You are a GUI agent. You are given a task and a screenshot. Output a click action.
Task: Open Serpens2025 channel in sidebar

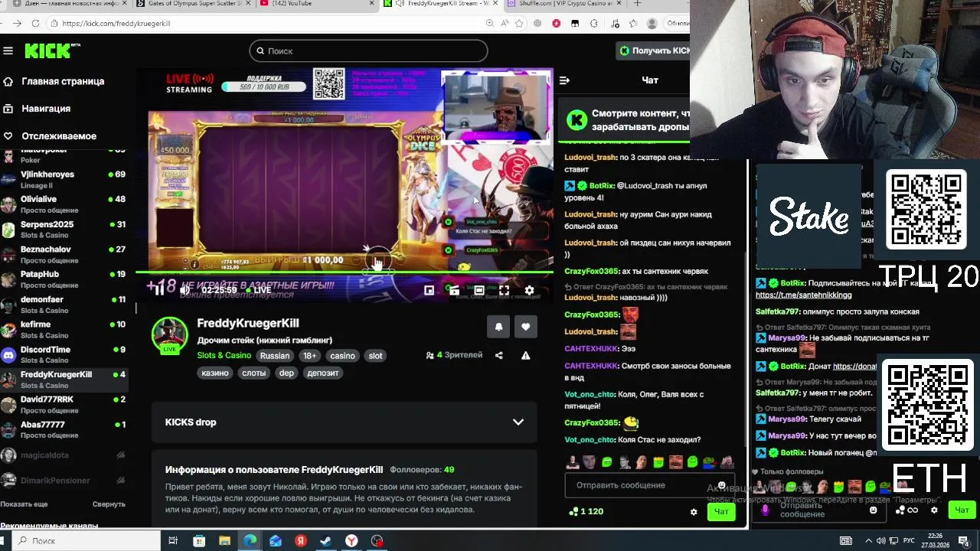coord(66,230)
